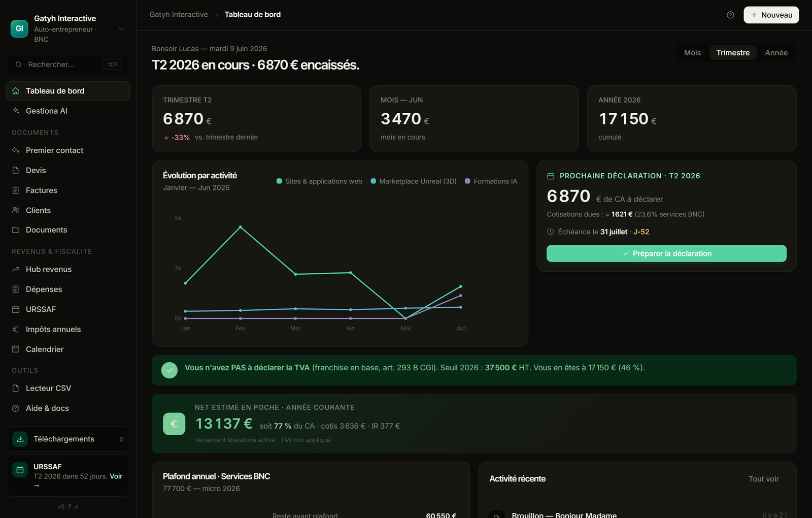Image resolution: width=812 pixels, height=518 pixels.
Task: Click the green Fév peak point on the chart
Action: [x=241, y=227]
